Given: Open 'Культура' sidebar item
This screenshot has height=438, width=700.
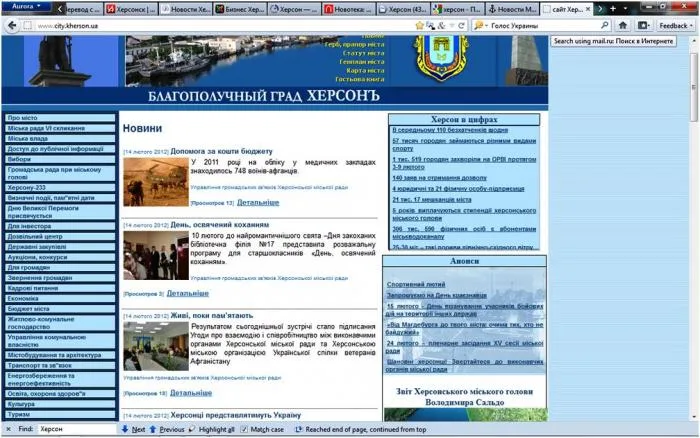Looking at the screenshot, I should coord(60,404).
